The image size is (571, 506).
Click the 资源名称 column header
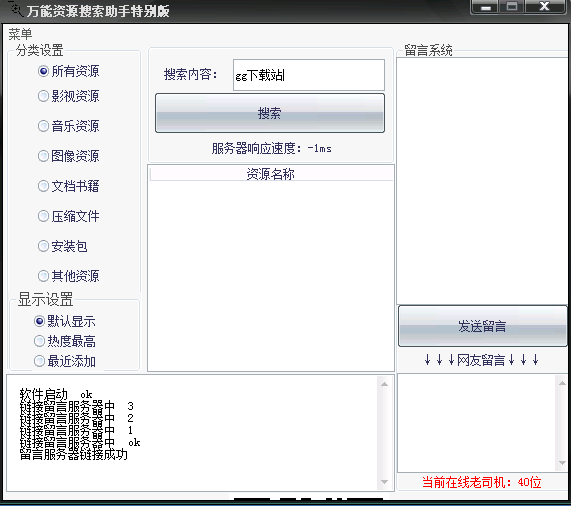(x=271, y=174)
